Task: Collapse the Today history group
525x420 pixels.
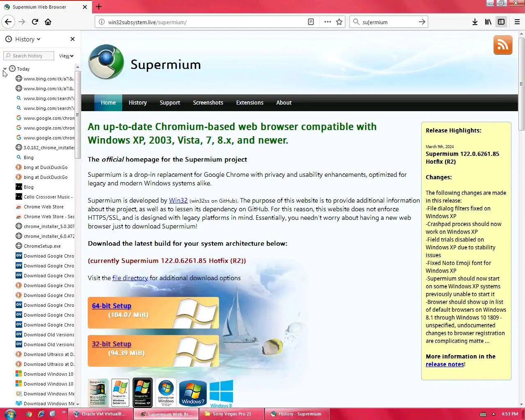Action: point(5,69)
